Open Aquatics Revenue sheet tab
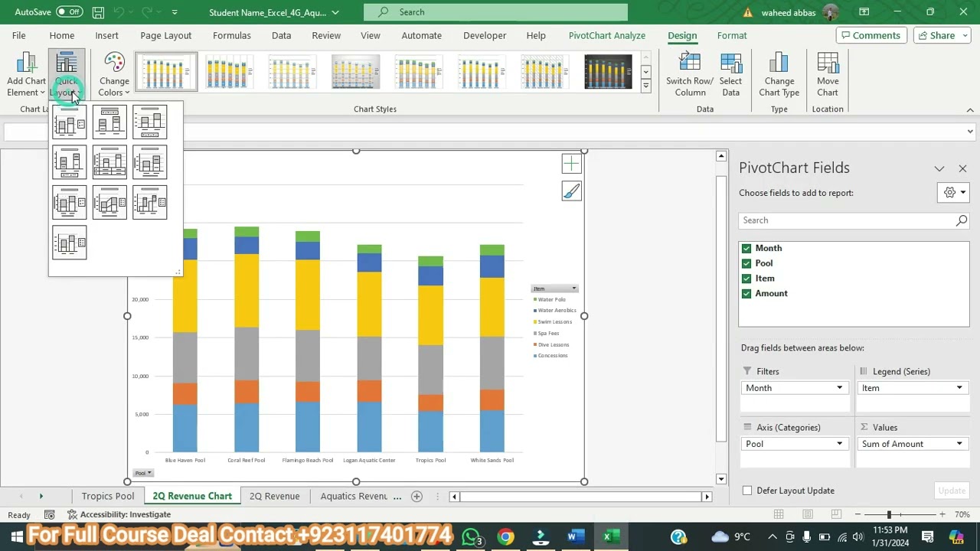This screenshot has width=980, height=551. [x=354, y=496]
